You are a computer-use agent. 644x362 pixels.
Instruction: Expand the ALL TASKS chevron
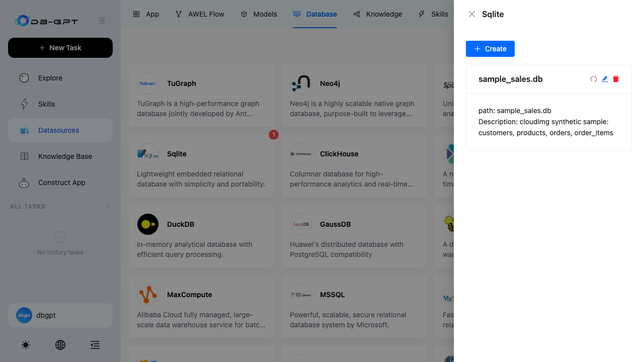(107, 207)
